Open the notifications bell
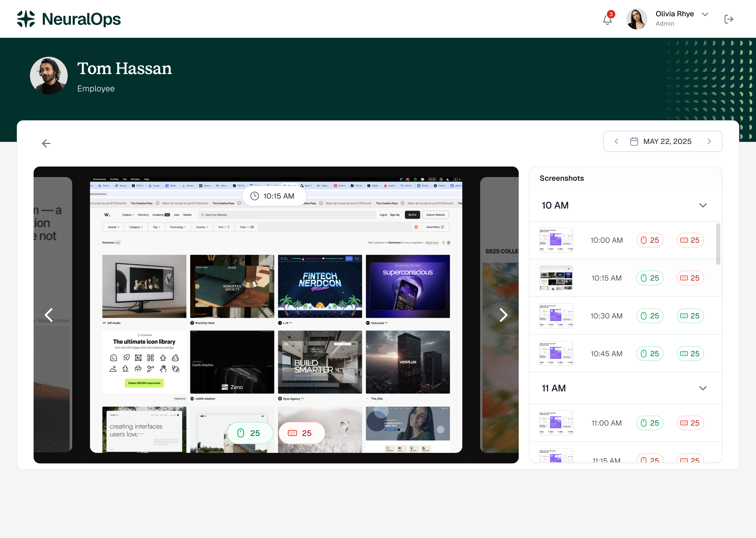Viewport: 756px width, 538px height. tap(607, 19)
